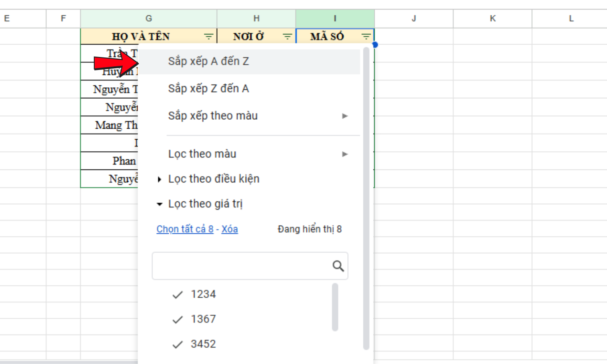Select Sắp xếp Z đến A
Image resolution: width=607 pixels, height=364 pixels.
pyautogui.click(x=209, y=88)
